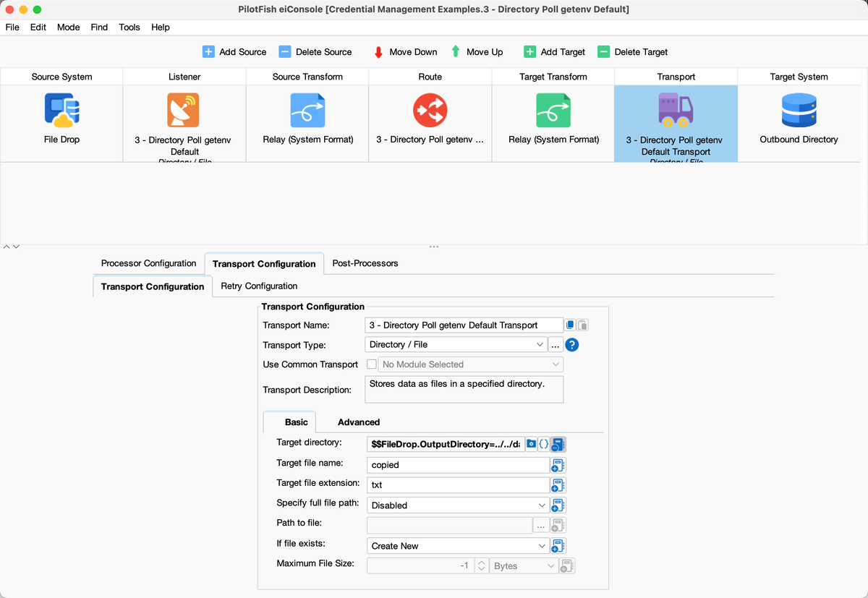Click the Move Up label
Screen dimensions: 868x598
point(485,52)
